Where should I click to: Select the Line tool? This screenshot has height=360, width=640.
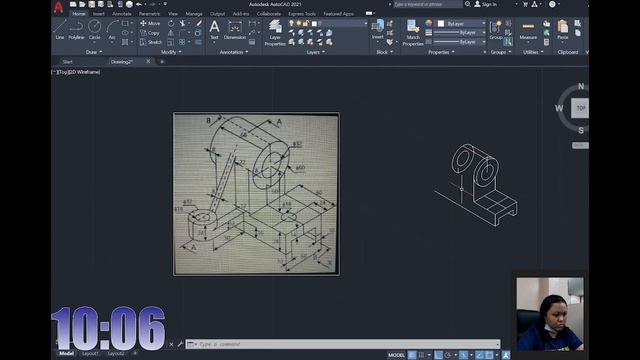click(60, 30)
